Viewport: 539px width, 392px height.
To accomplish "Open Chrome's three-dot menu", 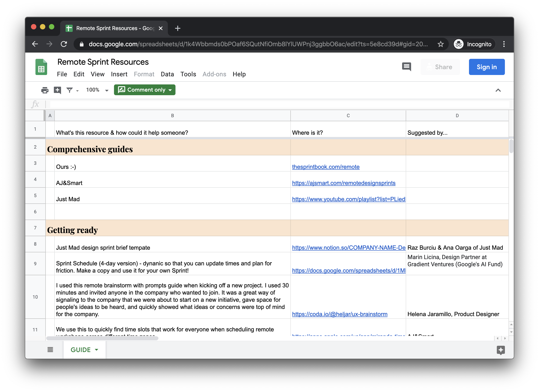I will point(504,44).
